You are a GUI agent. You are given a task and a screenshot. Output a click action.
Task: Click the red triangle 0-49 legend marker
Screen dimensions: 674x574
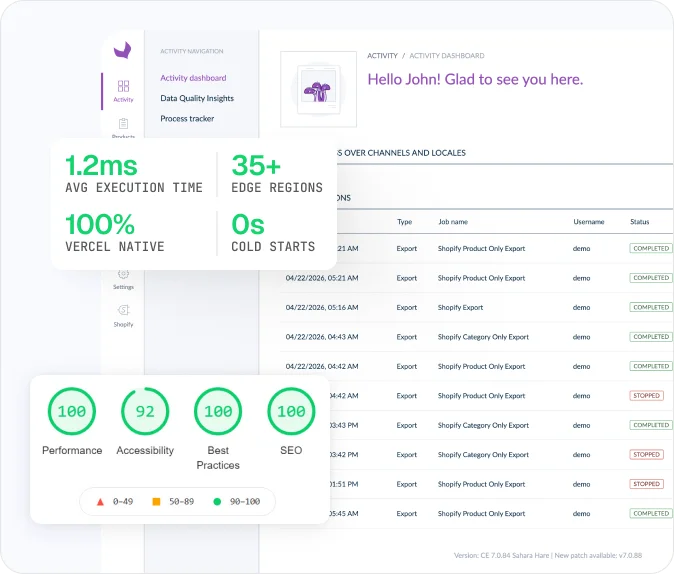100,502
